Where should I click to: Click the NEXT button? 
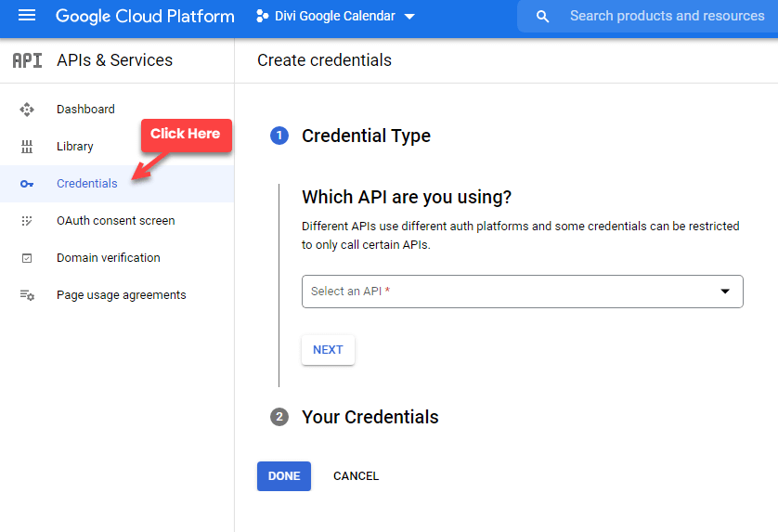tap(328, 350)
